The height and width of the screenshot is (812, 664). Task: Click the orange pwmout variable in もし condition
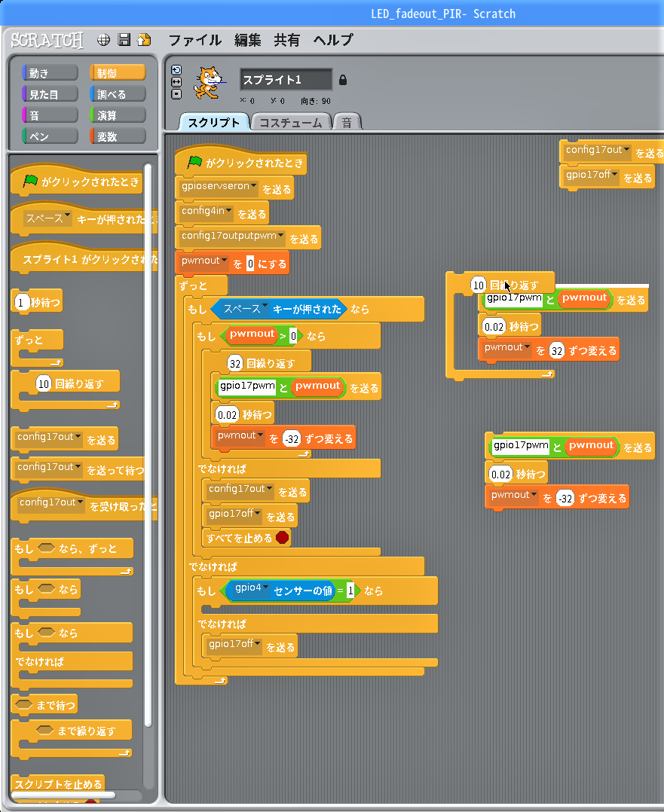point(252,334)
